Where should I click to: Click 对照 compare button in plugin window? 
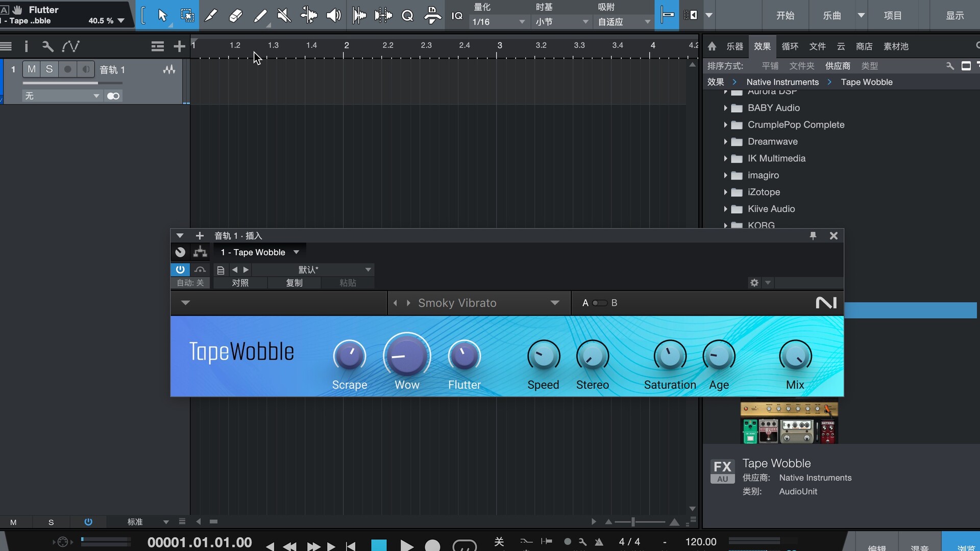pyautogui.click(x=240, y=283)
